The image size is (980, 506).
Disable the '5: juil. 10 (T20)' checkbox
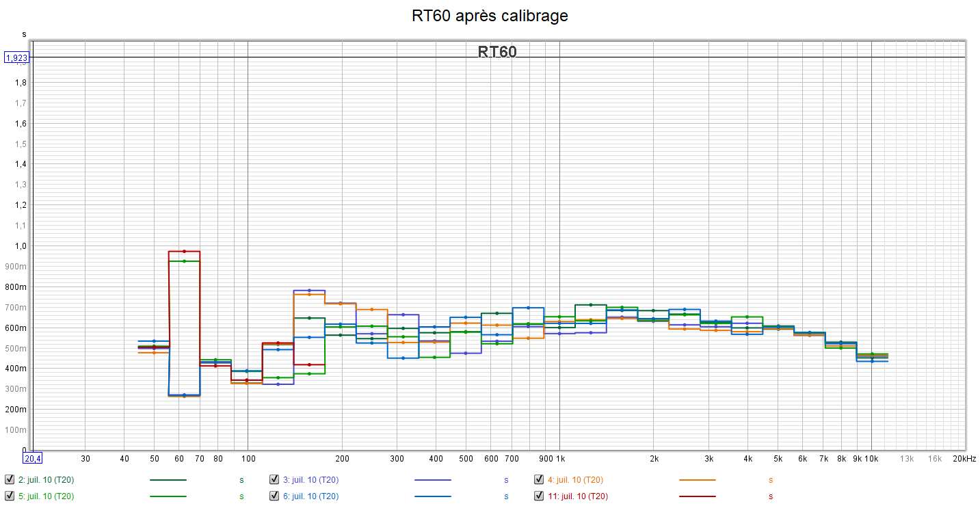(10, 496)
